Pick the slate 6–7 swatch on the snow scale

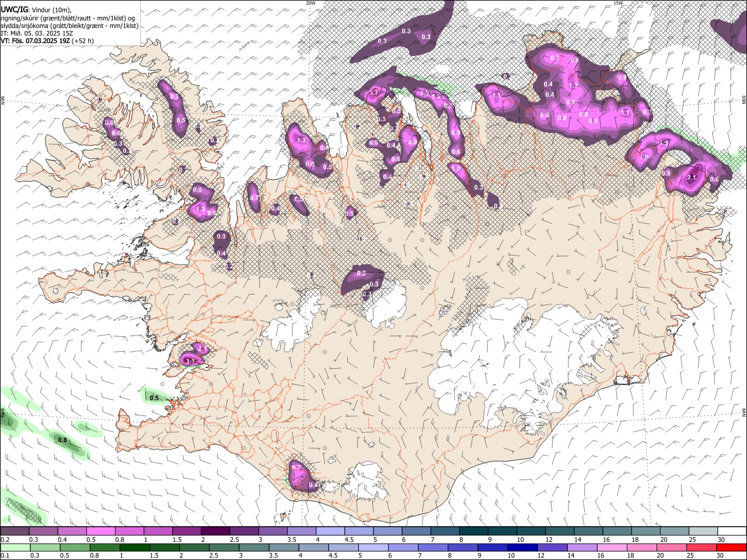(x=417, y=531)
